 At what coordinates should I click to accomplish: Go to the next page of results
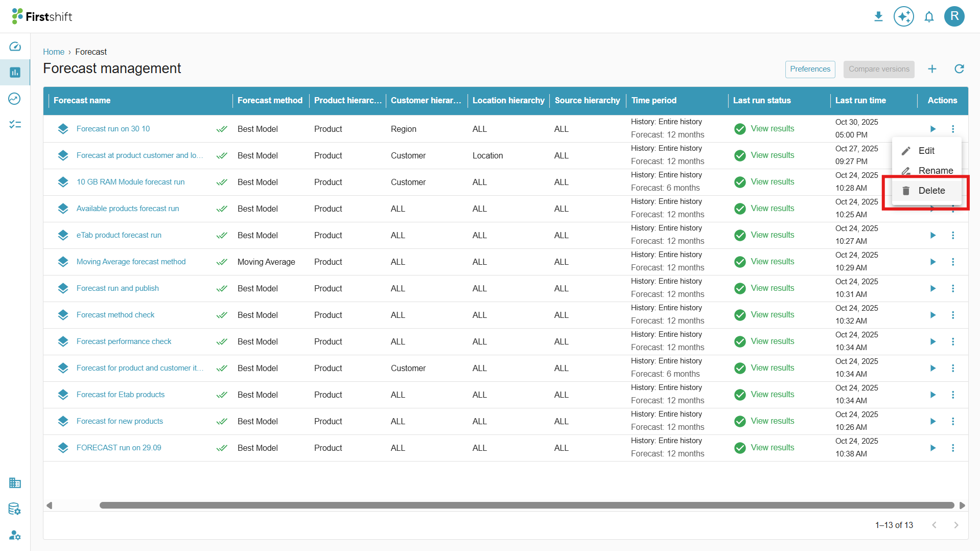coord(956,525)
